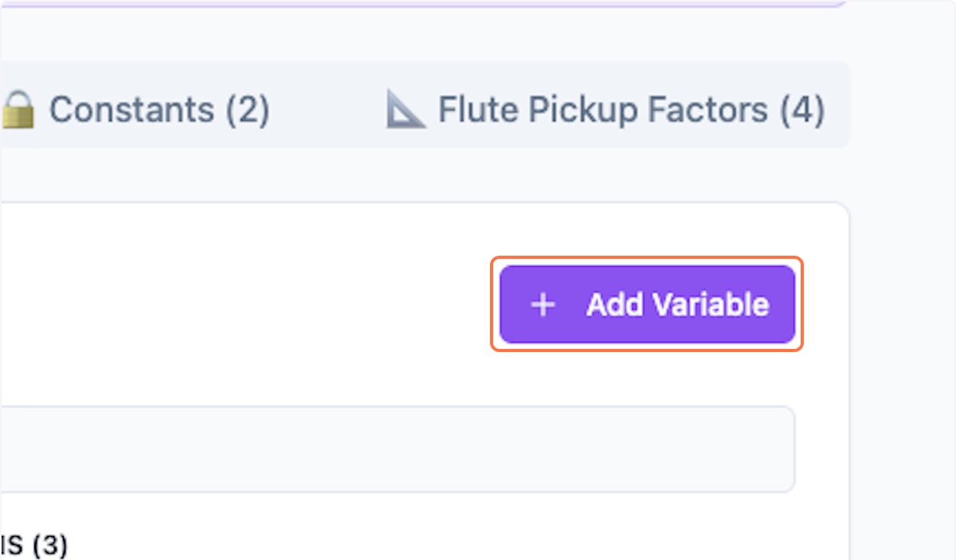Viewport: 956px width, 560px height.
Task: Select the Constants tab label text
Action: coord(131,110)
